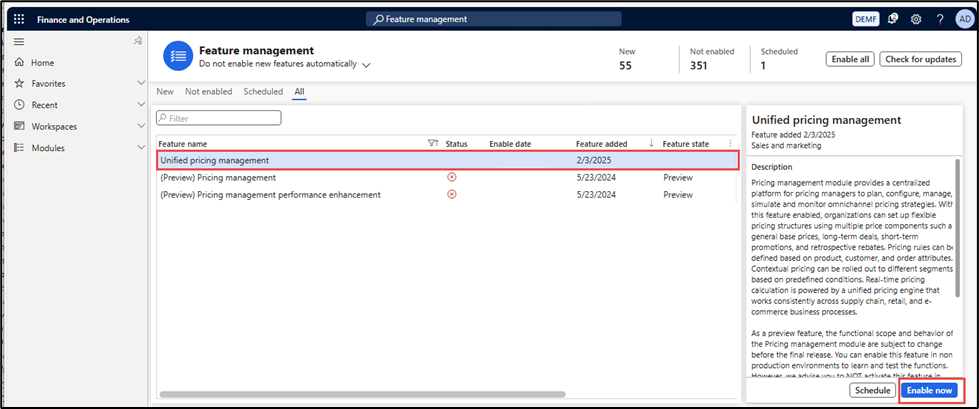Expand Modules chevron
Image resolution: width=979 pixels, height=409 pixels.
pyautogui.click(x=140, y=148)
